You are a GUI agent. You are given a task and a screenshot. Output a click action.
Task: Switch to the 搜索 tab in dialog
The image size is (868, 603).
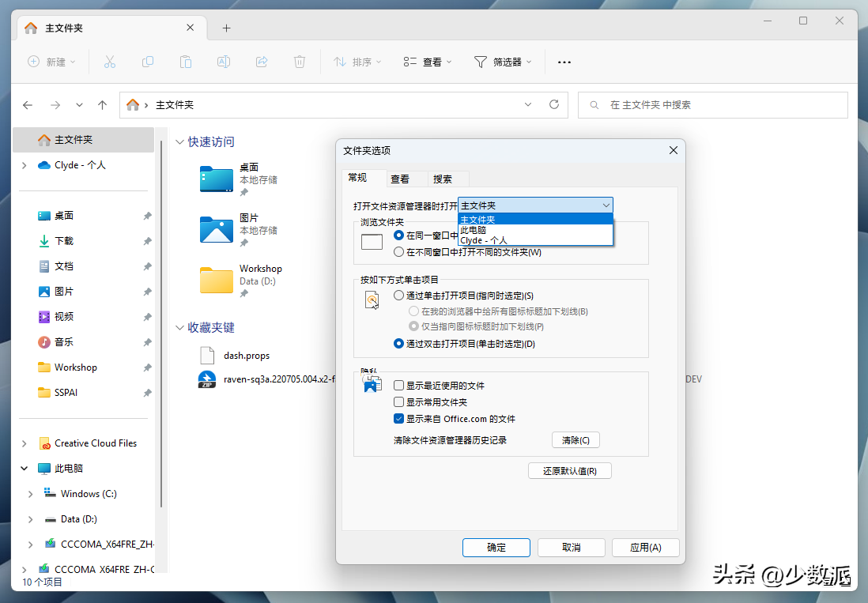[x=443, y=179]
